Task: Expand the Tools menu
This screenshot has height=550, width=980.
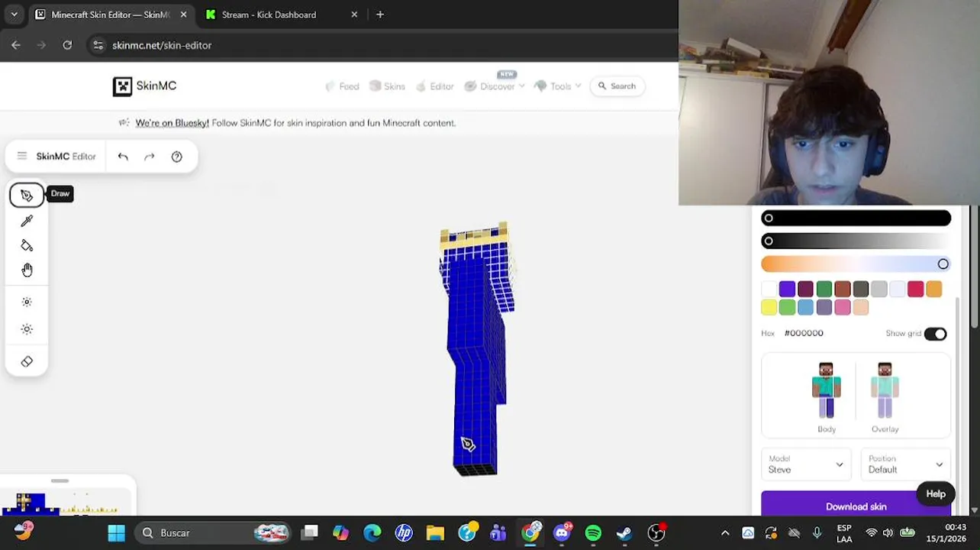Action: [557, 86]
